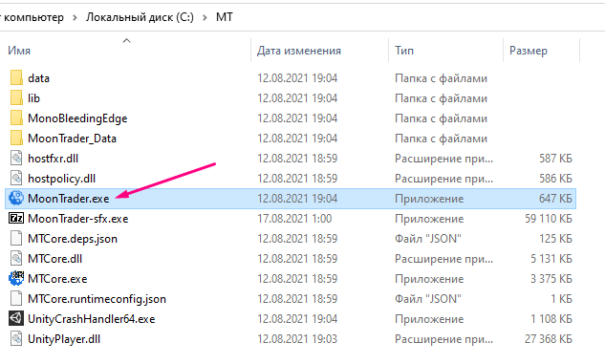Image resolution: width=605 pixels, height=364 pixels.
Task: Open the lib folder icon
Action: tap(16, 98)
